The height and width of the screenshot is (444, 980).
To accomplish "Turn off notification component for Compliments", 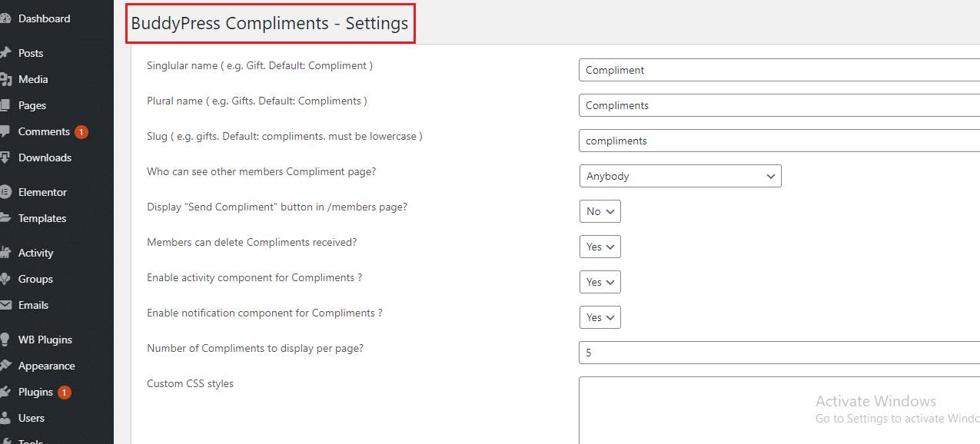I will tap(600, 317).
